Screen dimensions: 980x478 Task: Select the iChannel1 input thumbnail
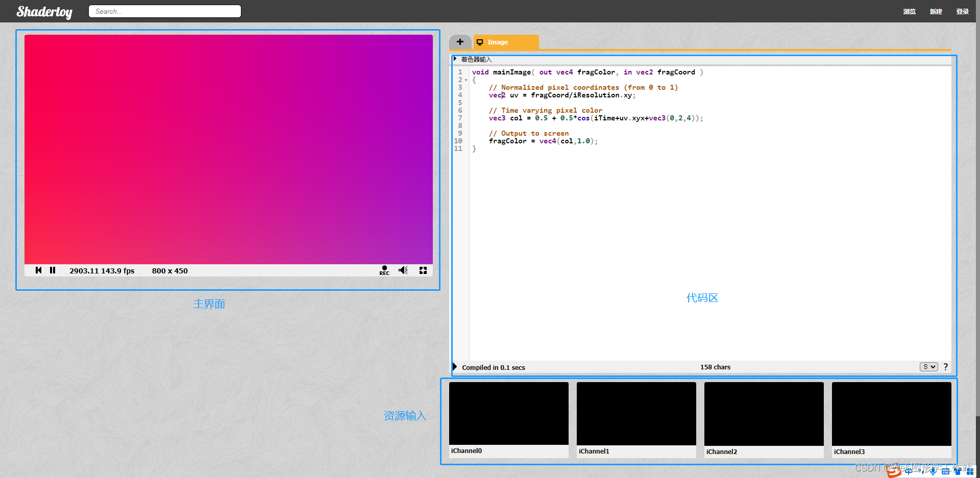click(x=636, y=414)
